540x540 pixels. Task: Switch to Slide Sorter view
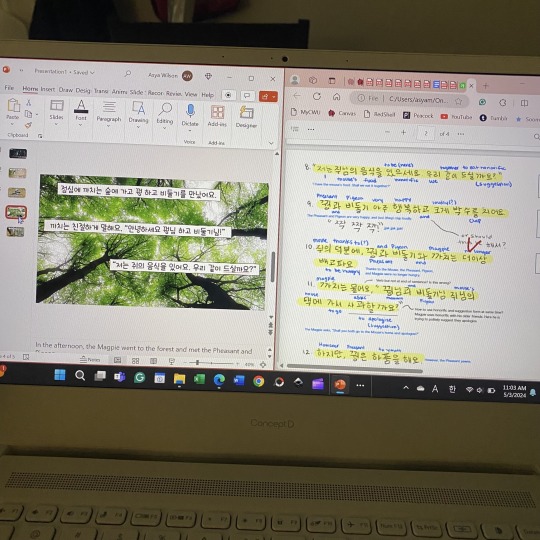click(x=135, y=361)
